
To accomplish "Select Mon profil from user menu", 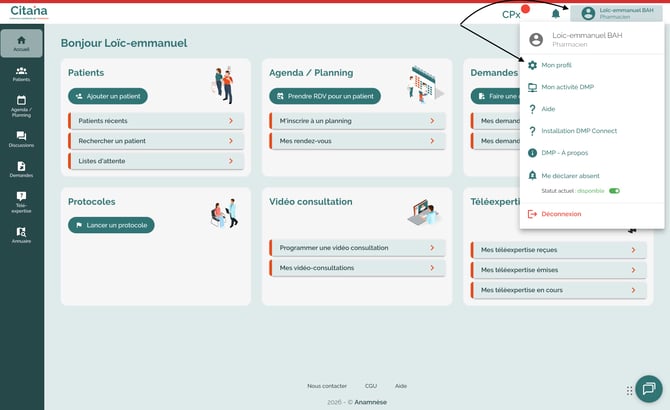I will coord(556,65).
